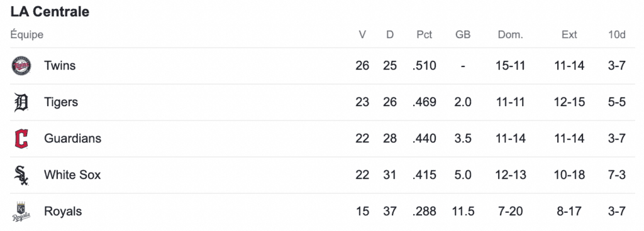This screenshot has width=644, height=231.
Task: Click the Pct column header
Action: [425, 35]
